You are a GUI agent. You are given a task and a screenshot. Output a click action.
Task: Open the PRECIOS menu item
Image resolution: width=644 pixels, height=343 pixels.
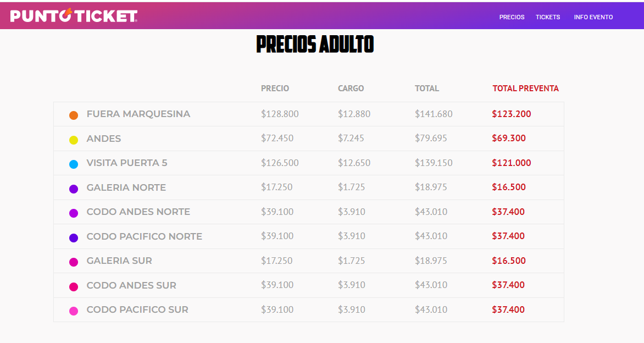coord(512,17)
